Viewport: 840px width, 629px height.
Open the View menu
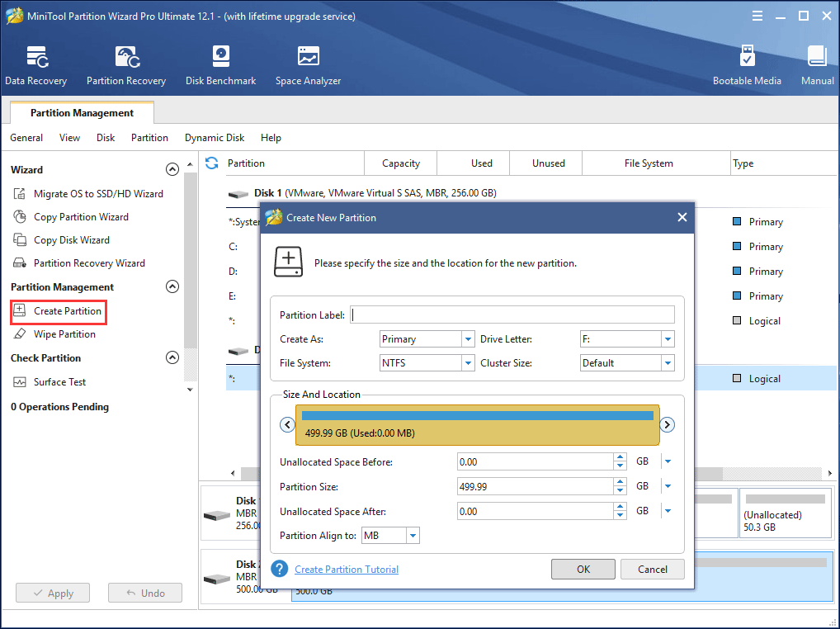[69, 138]
